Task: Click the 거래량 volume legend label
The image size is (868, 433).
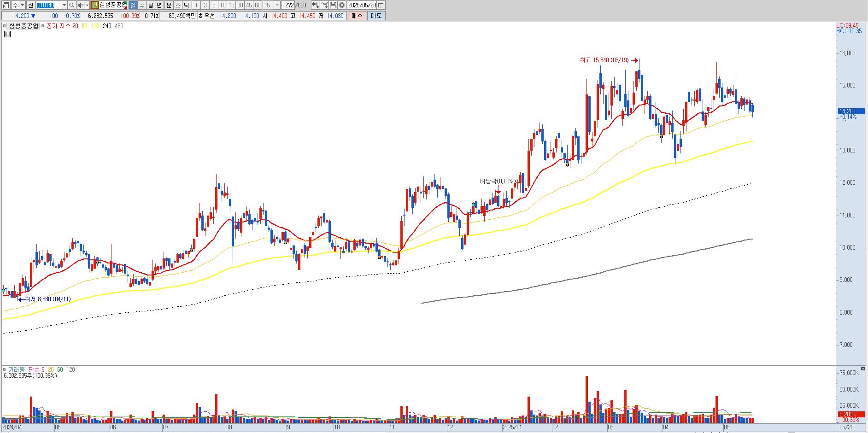Action: (17, 369)
